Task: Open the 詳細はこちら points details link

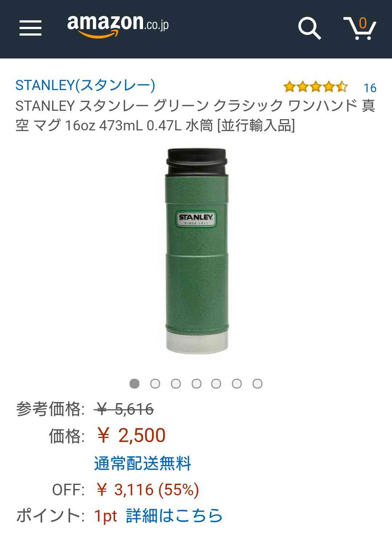Action: tap(174, 516)
